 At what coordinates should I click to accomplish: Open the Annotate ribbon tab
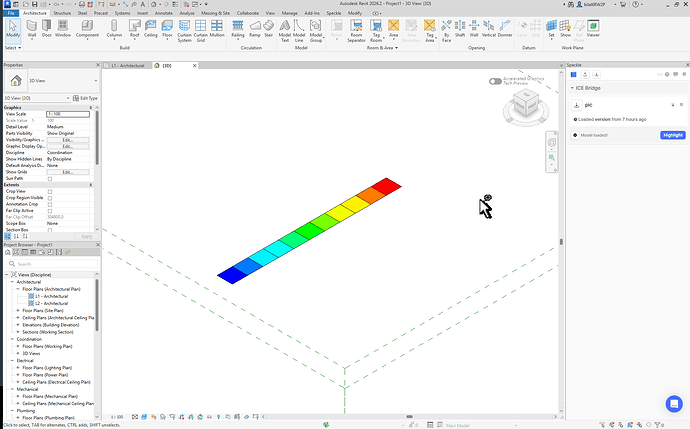[x=163, y=13]
